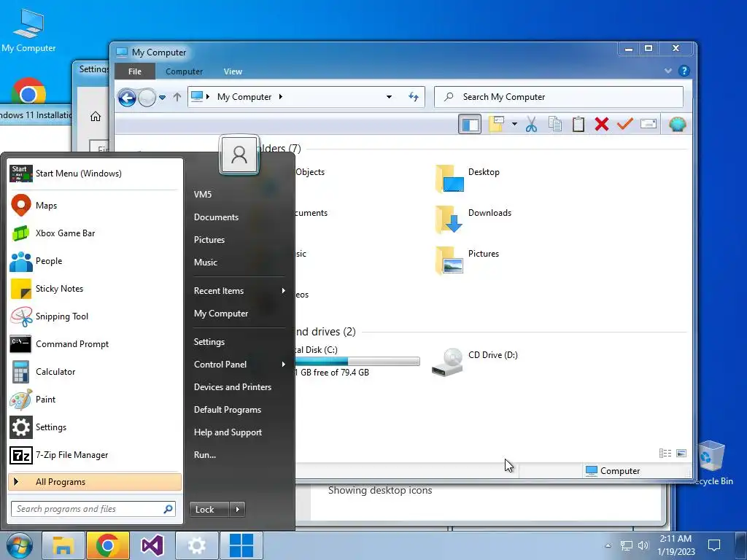Click the address bar My Computer breadcrumb arrow
The height and width of the screenshot is (560, 747).
coord(281,97)
